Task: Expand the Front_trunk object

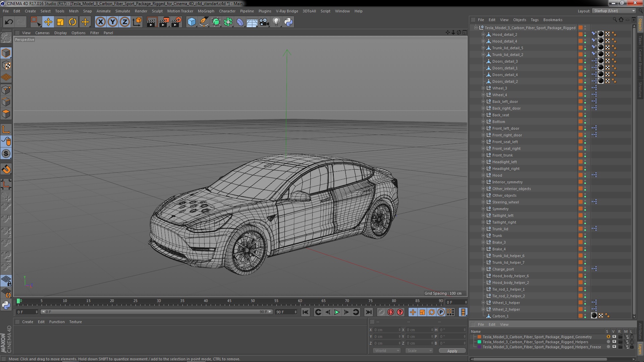Action: 483,155
